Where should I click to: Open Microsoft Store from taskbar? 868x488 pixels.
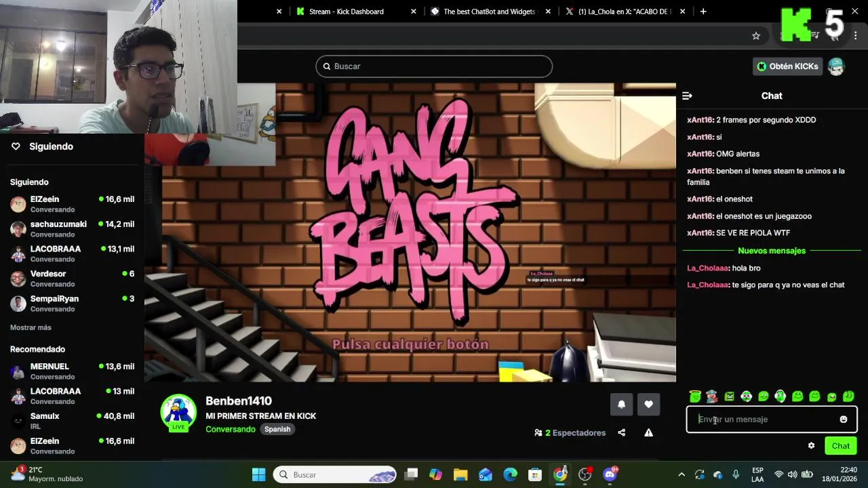[x=535, y=474]
